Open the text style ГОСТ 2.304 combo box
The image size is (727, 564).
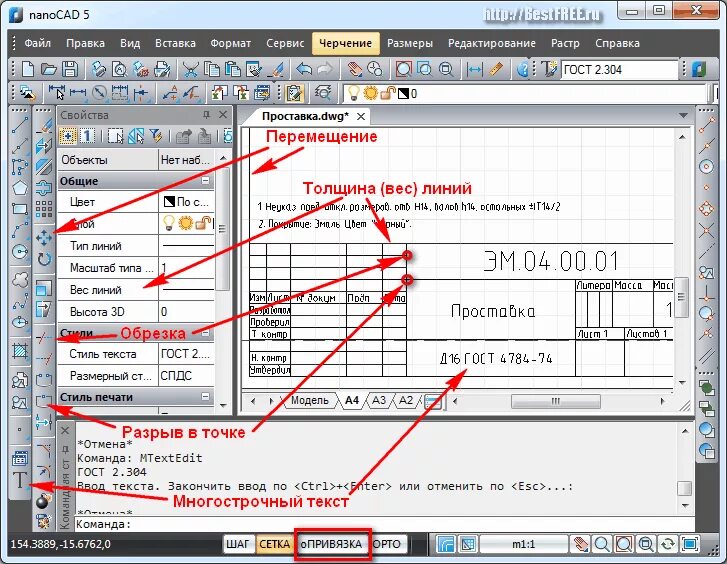coord(619,70)
